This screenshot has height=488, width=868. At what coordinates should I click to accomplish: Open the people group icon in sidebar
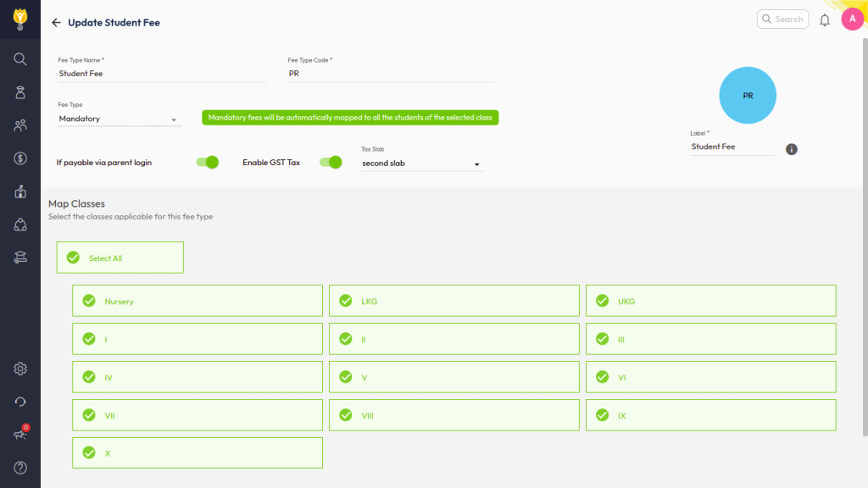pos(20,125)
